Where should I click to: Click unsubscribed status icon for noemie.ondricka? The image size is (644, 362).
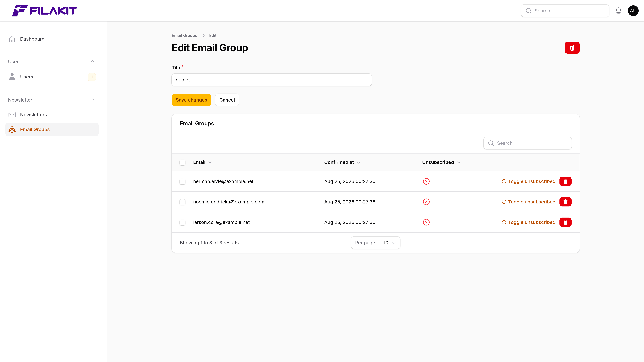(426, 202)
